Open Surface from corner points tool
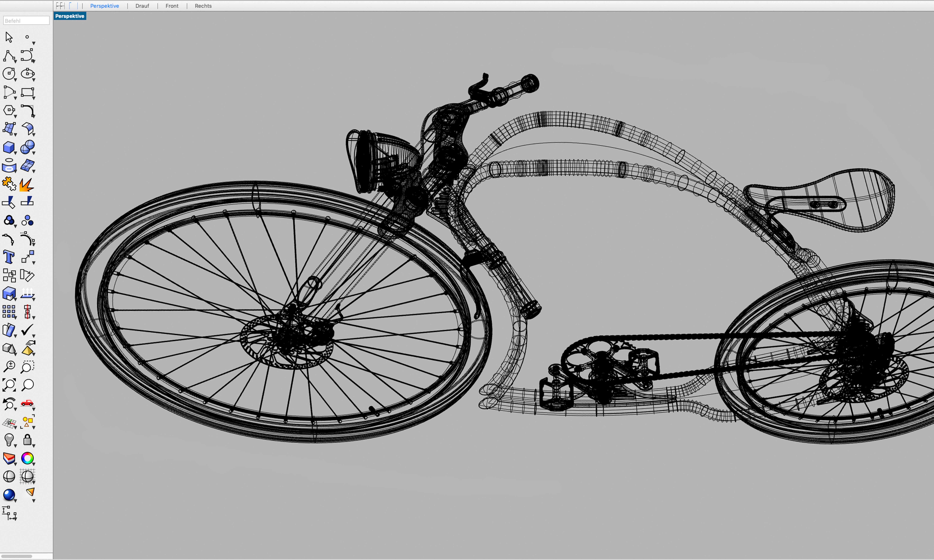Viewport: 934px width, 560px height. [9, 129]
